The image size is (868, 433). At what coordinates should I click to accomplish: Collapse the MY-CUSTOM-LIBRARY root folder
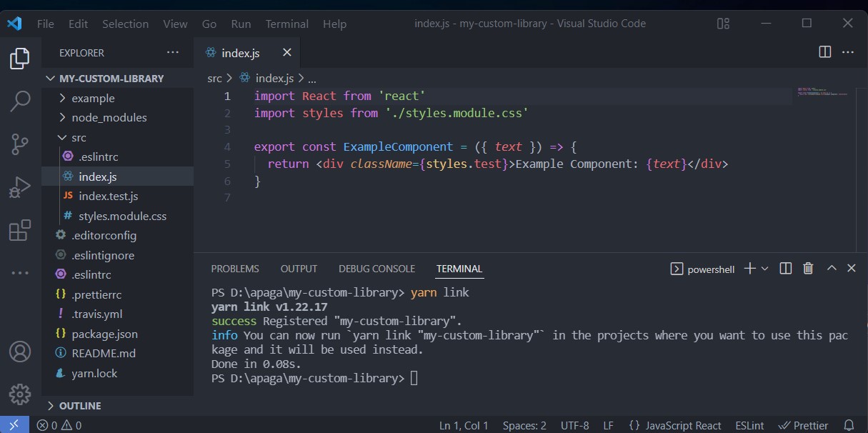(117, 79)
